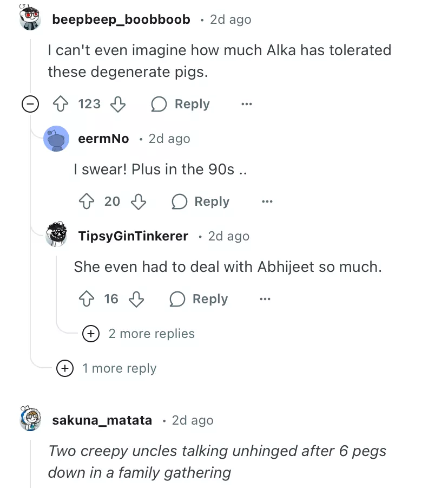The height and width of the screenshot is (488, 448).
Task: Collapse beepbeep_boobboob's comment thread
Action: pyautogui.click(x=30, y=104)
